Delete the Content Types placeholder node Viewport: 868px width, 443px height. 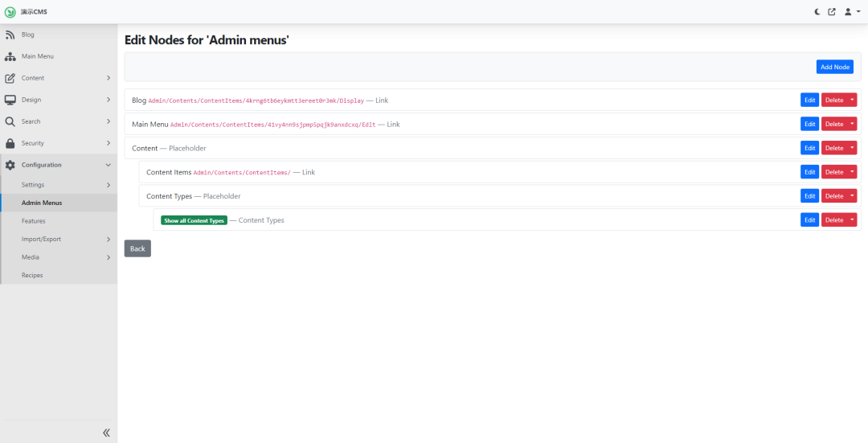[x=834, y=196]
